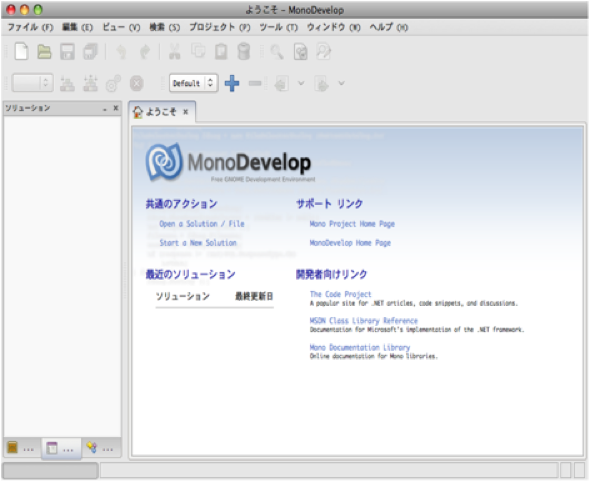Open the ツール (T) menu

(278, 27)
